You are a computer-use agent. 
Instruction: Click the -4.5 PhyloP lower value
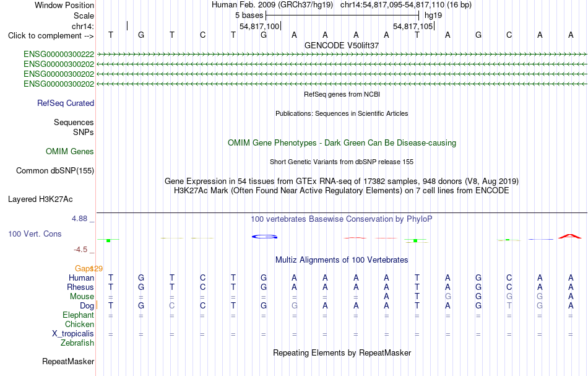pos(80,250)
